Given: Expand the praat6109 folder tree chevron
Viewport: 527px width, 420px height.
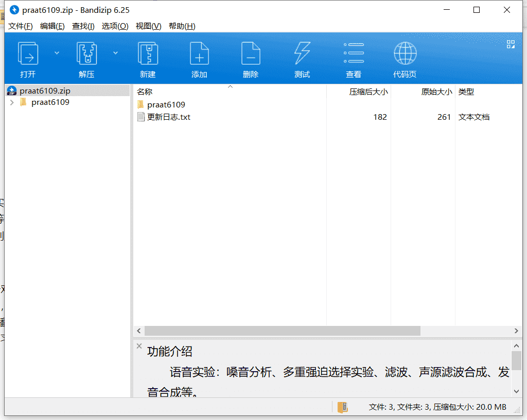Looking at the screenshot, I should 12,102.
